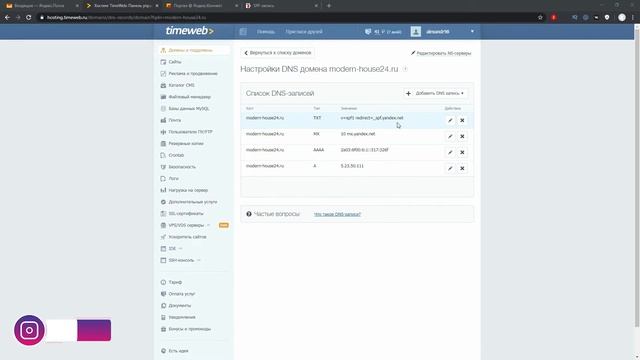This screenshot has height=360, width=640.
Task: Click the Ускоритель сайтов icon
Action: pyautogui.click(x=163, y=237)
